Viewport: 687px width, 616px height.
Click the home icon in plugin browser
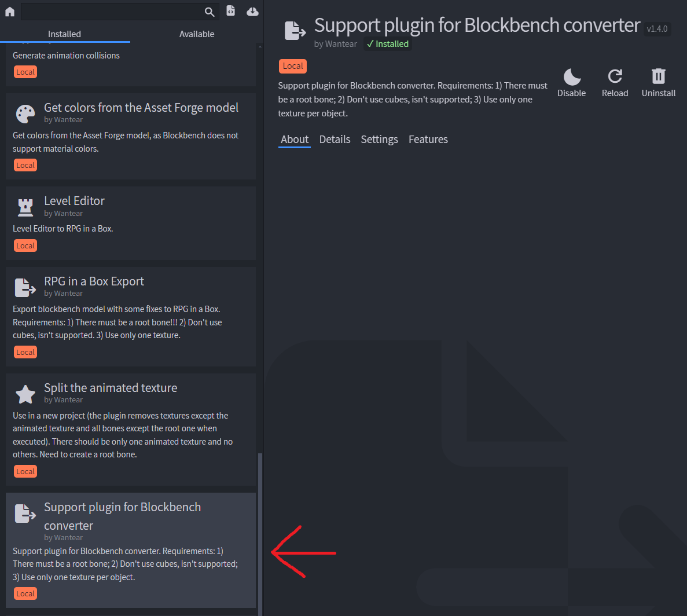click(x=10, y=12)
